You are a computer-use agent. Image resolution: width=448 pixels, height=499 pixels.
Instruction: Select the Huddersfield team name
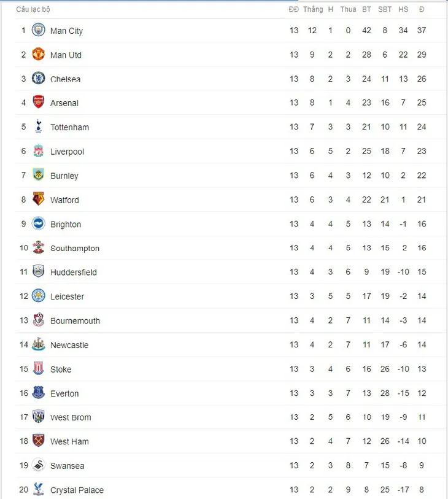click(74, 273)
